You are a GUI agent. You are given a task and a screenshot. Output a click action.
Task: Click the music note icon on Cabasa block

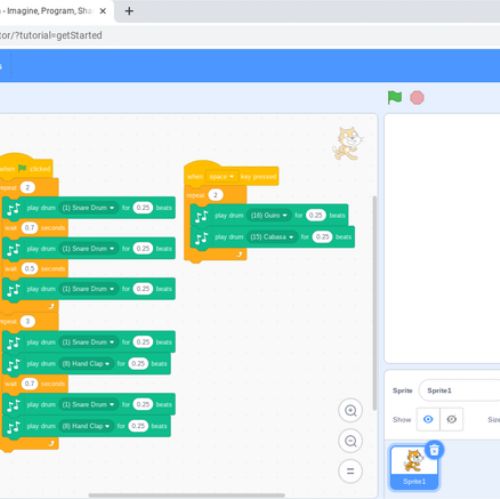pyautogui.click(x=201, y=238)
